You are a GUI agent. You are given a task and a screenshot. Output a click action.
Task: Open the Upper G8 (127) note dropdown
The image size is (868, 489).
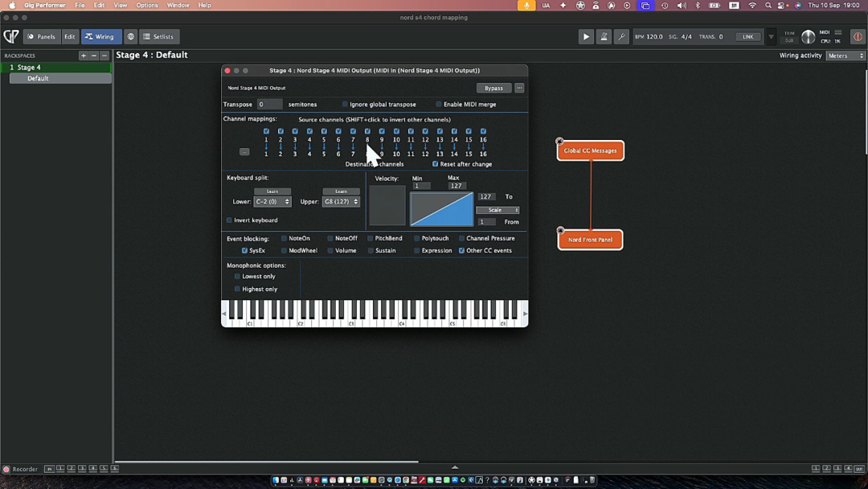[341, 202]
